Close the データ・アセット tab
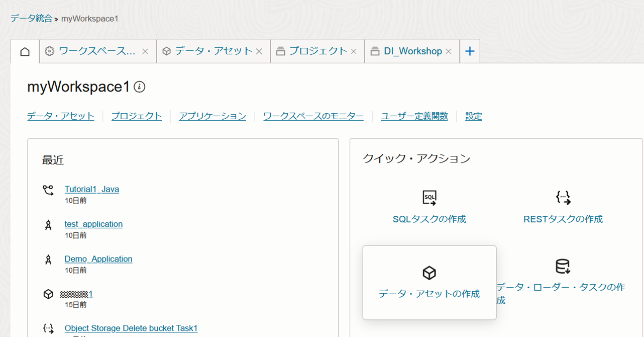Viewport: 644px width, 337px height. click(x=259, y=51)
